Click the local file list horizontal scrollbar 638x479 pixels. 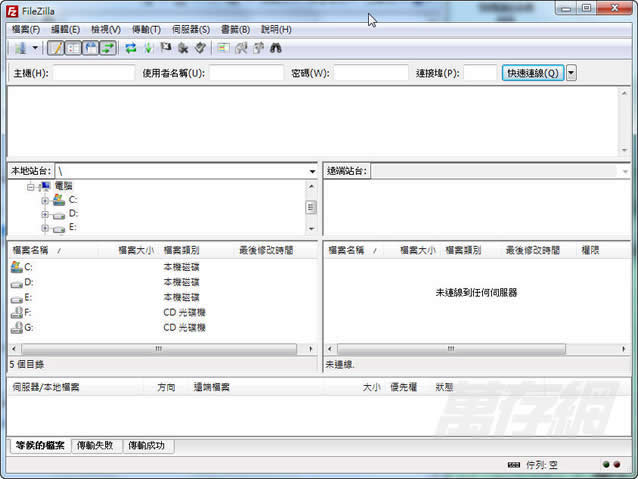click(x=159, y=349)
